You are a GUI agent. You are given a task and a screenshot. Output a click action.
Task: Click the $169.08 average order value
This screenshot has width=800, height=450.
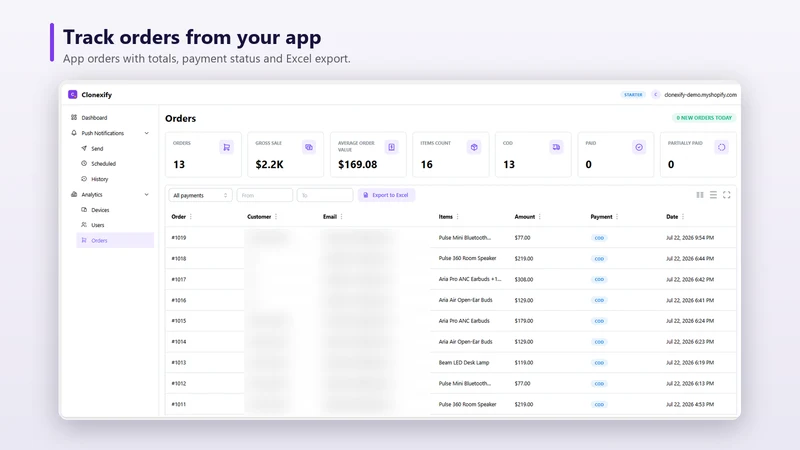tap(358, 164)
